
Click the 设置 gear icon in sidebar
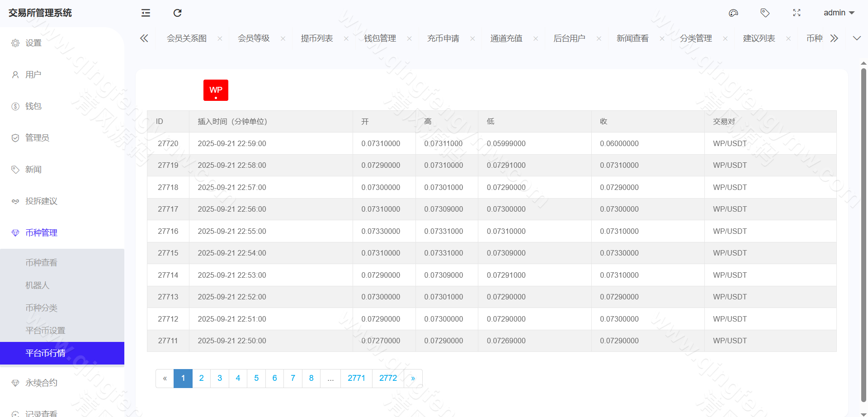tap(15, 43)
